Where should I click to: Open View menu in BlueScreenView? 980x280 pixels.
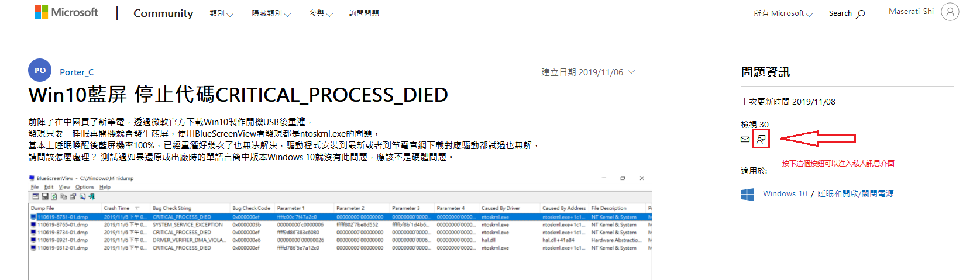point(64,187)
